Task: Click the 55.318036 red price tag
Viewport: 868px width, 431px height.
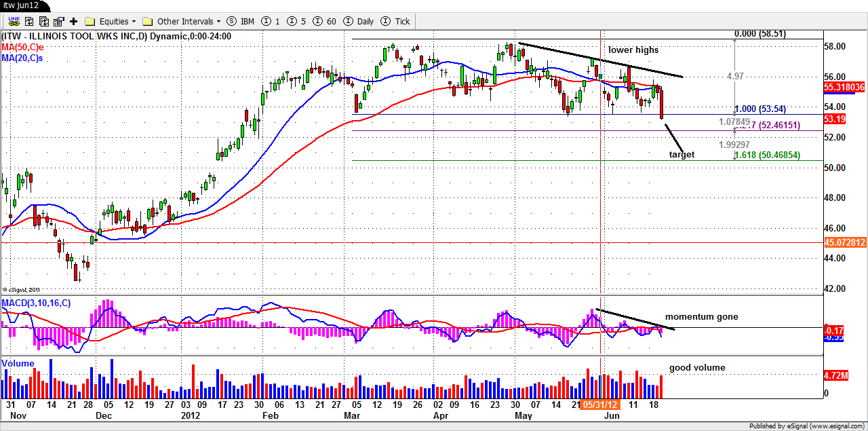Action: pyautogui.click(x=846, y=88)
